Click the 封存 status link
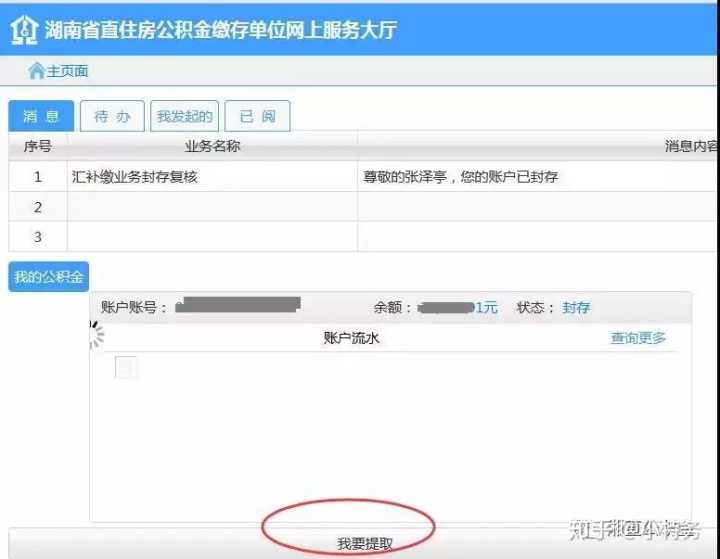The width and height of the screenshot is (720, 559). 576,307
